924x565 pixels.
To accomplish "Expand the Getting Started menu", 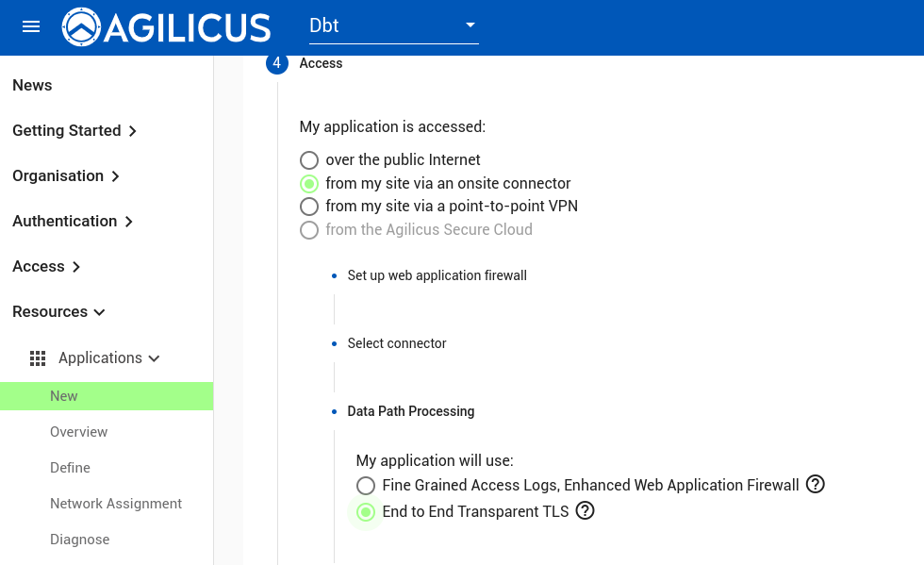I will [x=74, y=130].
